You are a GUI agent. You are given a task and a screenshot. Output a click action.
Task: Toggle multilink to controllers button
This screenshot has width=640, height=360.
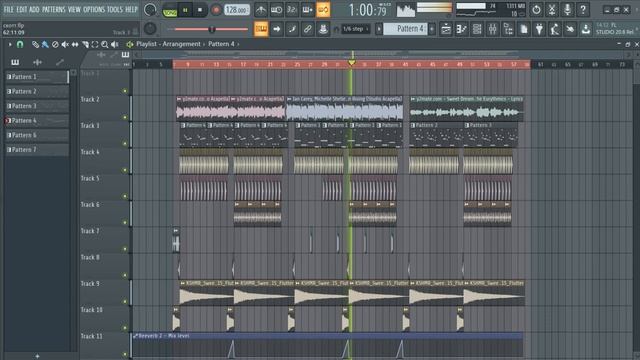(323, 29)
